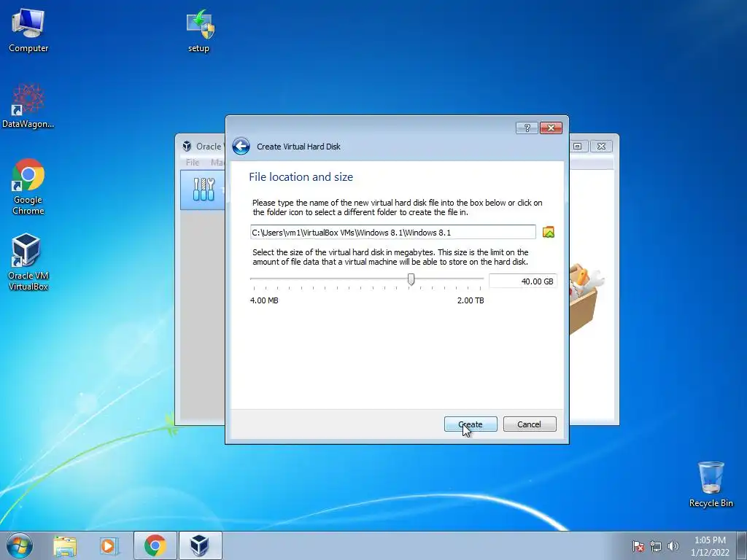Viewport: 747px width, 560px height.
Task: Click the disk size slider handle
Action: point(411,279)
